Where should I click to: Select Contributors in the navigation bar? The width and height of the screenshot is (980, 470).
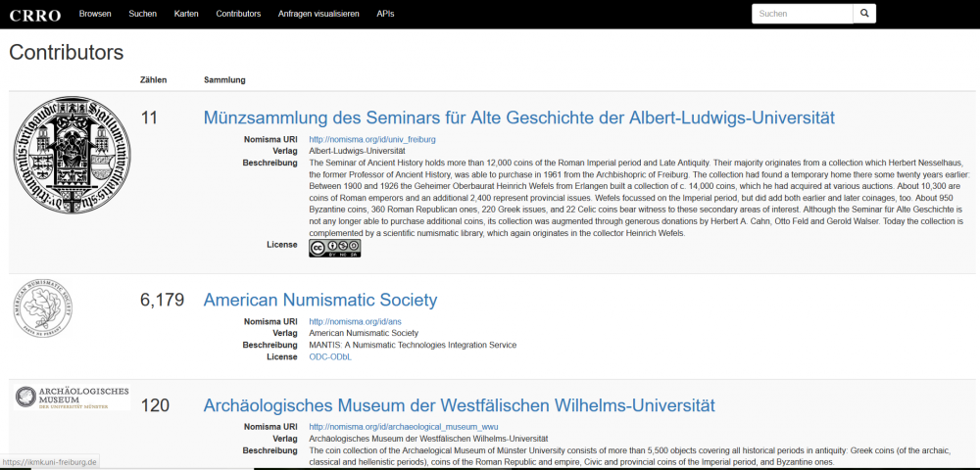click(x=238, y=14)
